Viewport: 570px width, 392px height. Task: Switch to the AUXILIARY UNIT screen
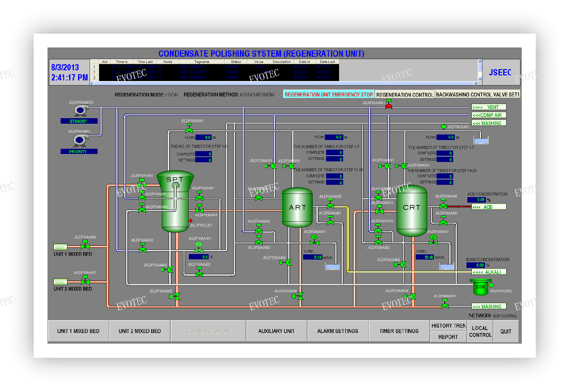pyautogui.click(x=276, y=331)
